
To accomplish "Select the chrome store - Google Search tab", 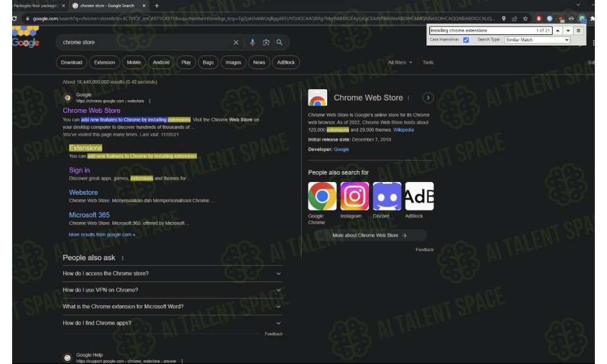I will pos(107,6).
